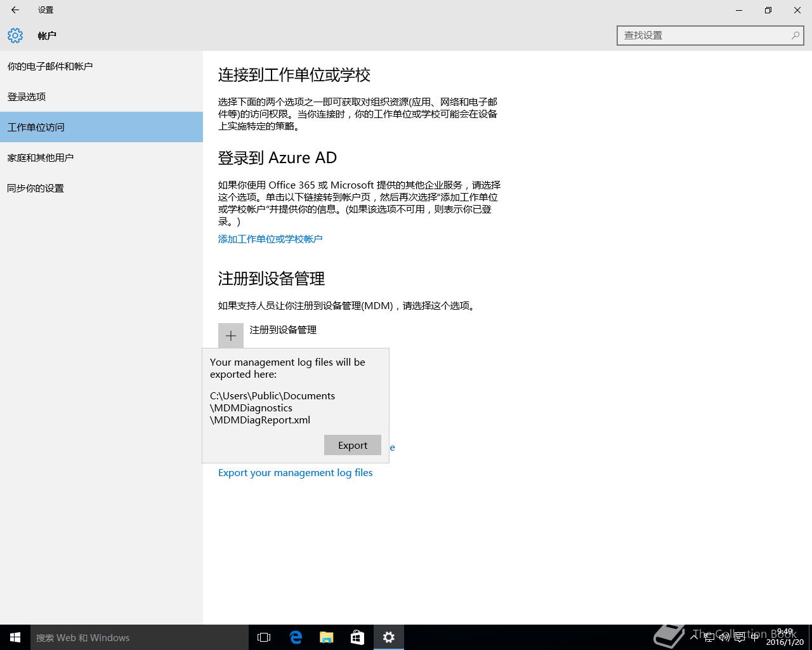Click the 搜索 Web 和 Windows taskbar search box
812x650 pixels.
(x=140, y=637)
